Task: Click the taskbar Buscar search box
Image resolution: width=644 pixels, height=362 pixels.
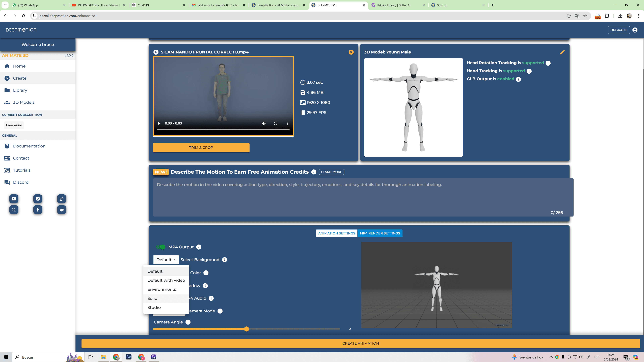Action: click(48, 357)
